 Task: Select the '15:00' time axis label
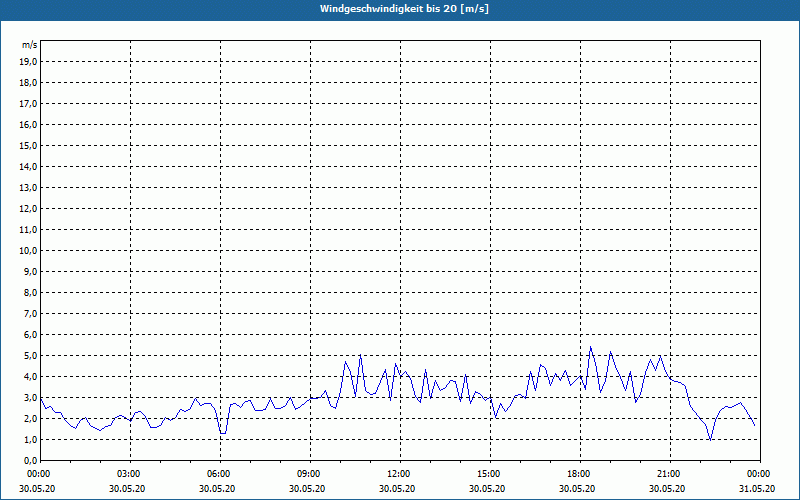490,474
